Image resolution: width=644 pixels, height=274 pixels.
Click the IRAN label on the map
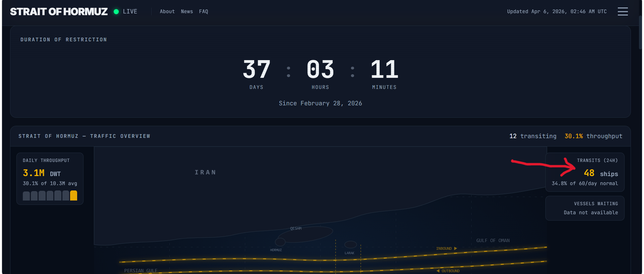[205, 172]
